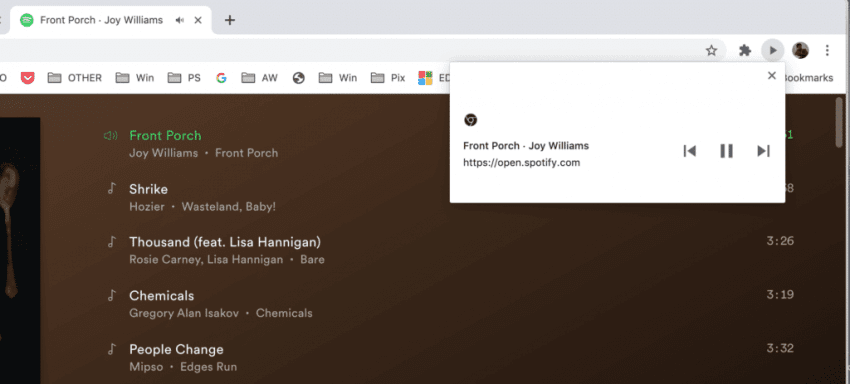Open the user profile avatar
Screen dimensions: 850x384
coord(800,50)
